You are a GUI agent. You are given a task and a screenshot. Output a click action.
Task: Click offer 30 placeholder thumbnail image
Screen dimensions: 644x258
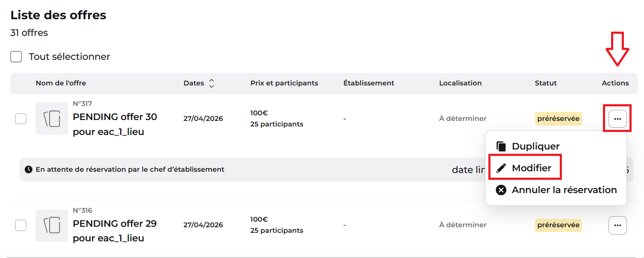52,119
